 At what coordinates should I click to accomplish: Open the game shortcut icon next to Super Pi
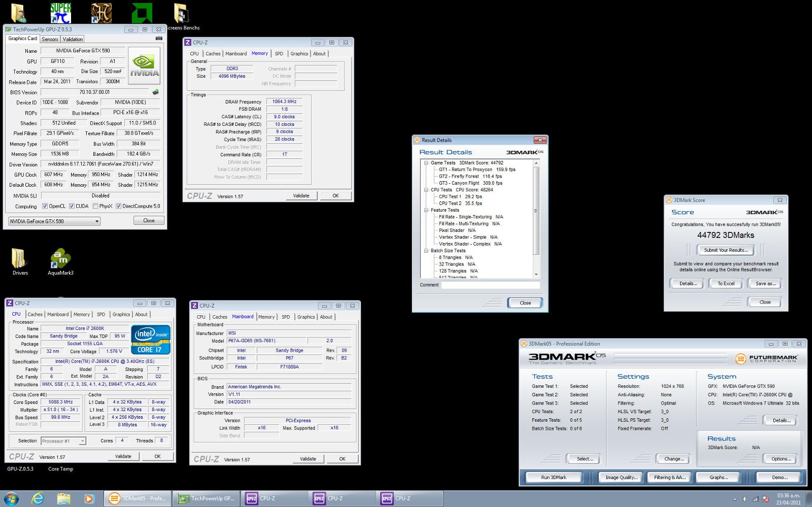[101, 13]
